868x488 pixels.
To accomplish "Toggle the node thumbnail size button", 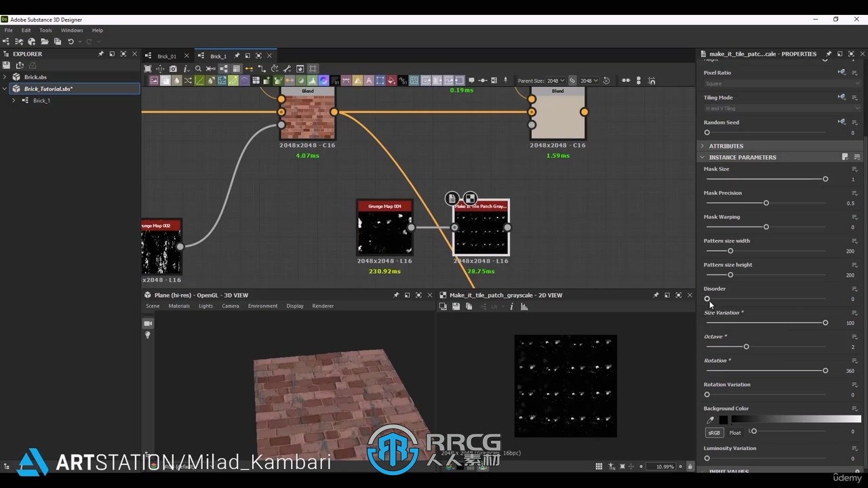I will (237, 68).
